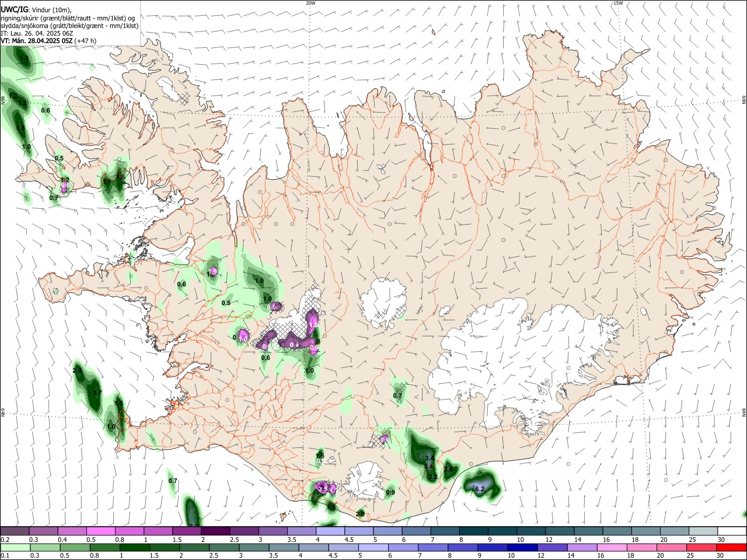Screen dimensions: 747x560
Task: Select the dull mauve swatch starting the upper legend row
Action: [15, 531]
